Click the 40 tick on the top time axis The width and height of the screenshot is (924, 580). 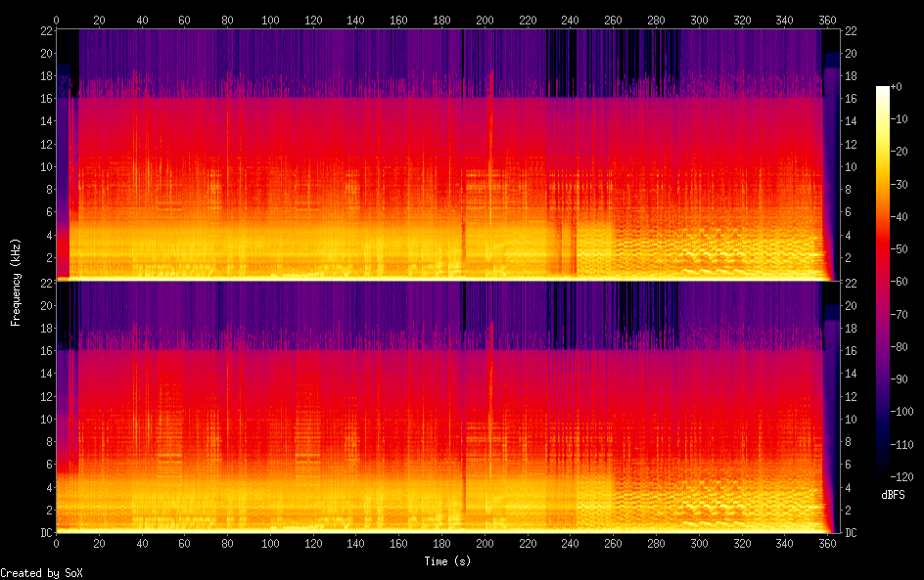[x=142, y=20]
